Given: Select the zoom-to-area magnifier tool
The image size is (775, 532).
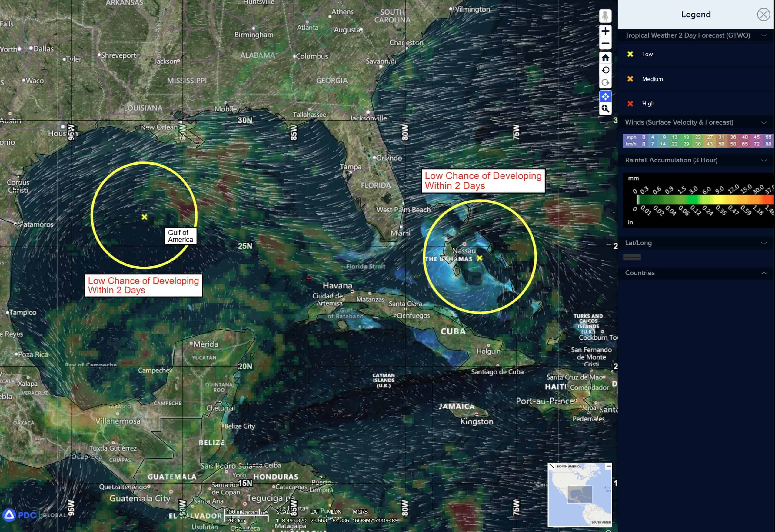Looking at the screenshot, I should pos(605,109).
